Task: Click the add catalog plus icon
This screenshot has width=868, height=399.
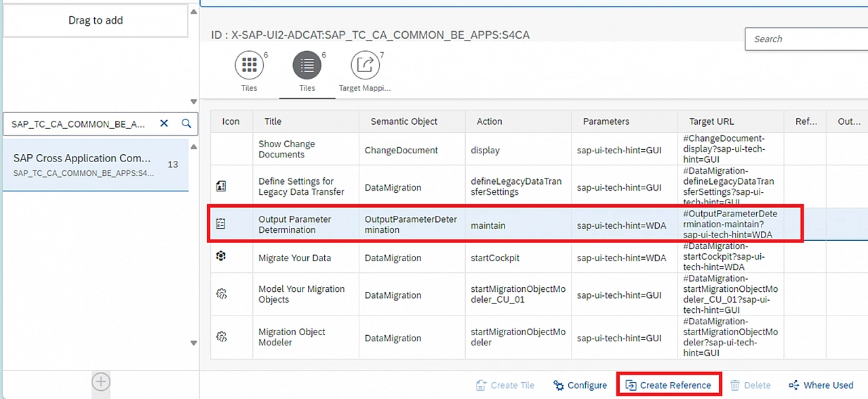Action: click(x=101, y=382)
